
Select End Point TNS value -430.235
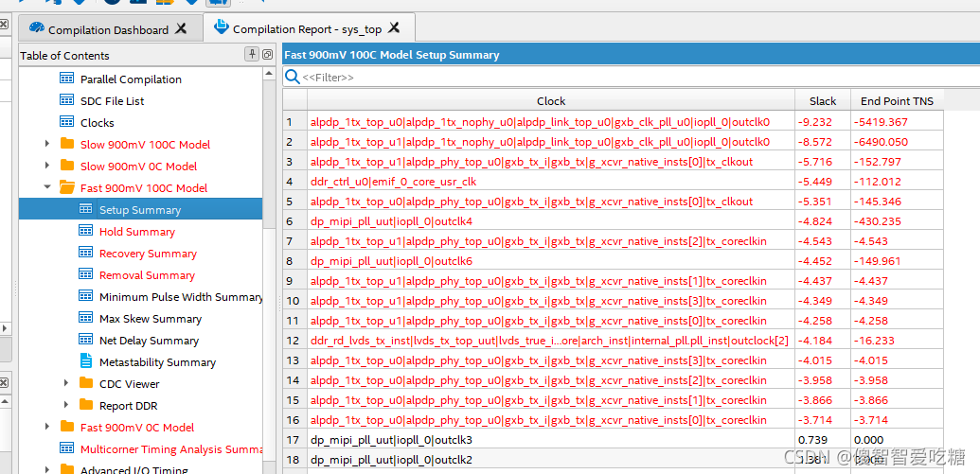897,221
